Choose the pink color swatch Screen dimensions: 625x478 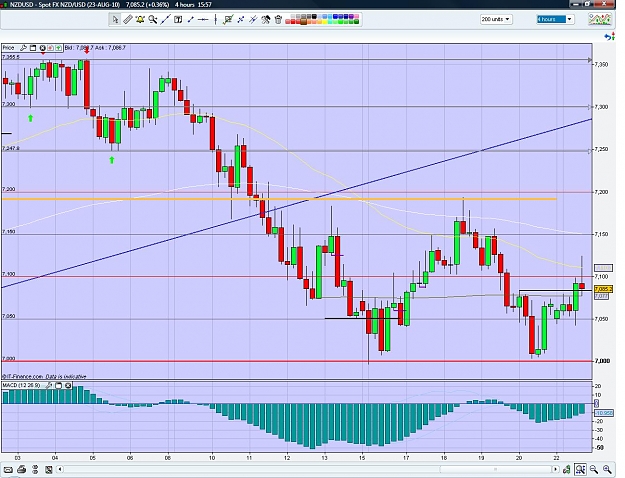(356, 17)
